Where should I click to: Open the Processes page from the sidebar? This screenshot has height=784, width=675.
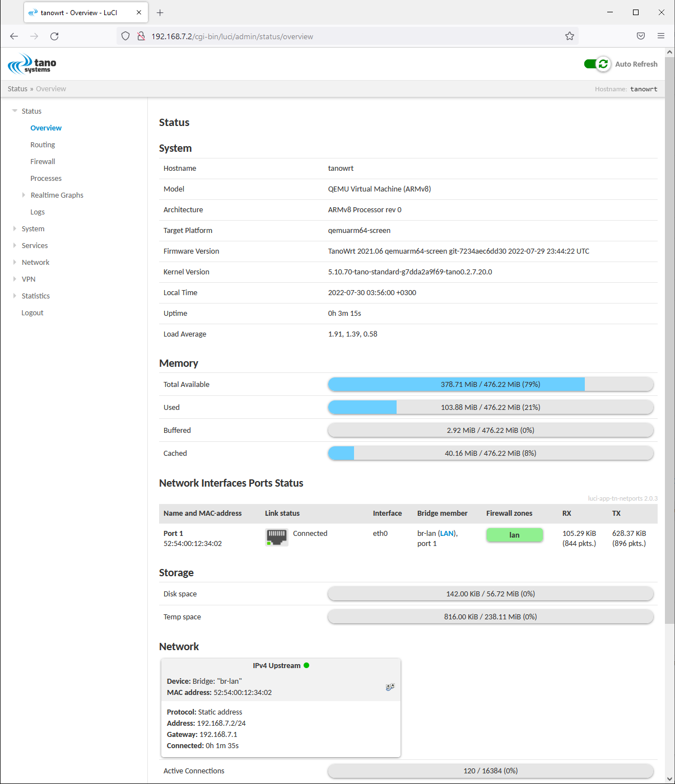click(x=46, y=178)
